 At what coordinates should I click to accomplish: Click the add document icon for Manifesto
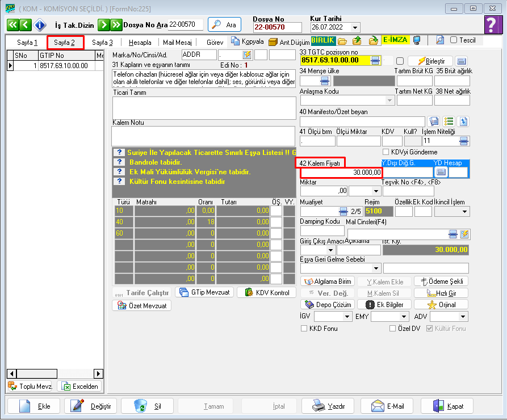click(x=464, y=121)
